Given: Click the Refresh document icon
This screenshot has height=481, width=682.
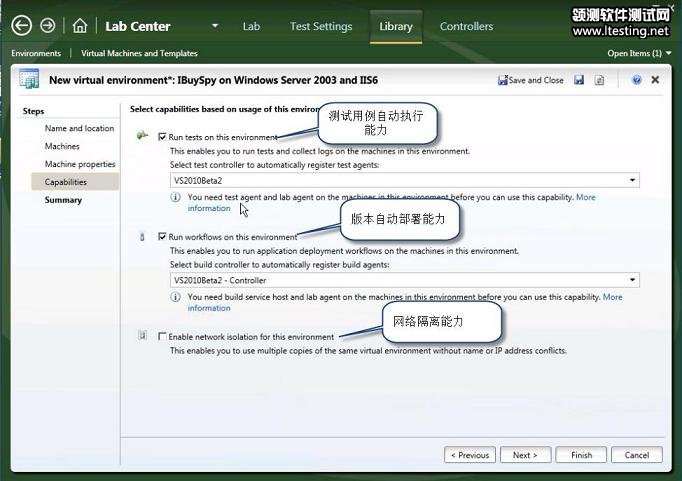Looking at the screenshot, I should coord(599,80).
